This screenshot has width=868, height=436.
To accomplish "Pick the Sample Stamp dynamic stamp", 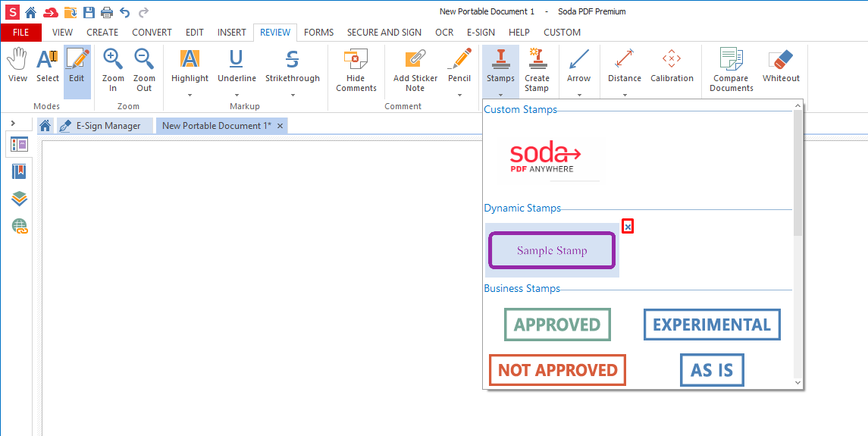I will point(552,250).
